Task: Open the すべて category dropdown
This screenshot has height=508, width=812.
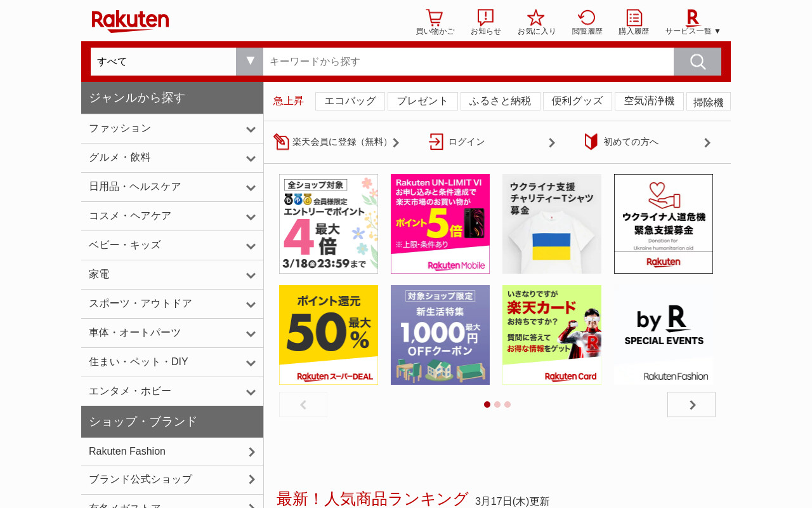Action: point(176,62)
